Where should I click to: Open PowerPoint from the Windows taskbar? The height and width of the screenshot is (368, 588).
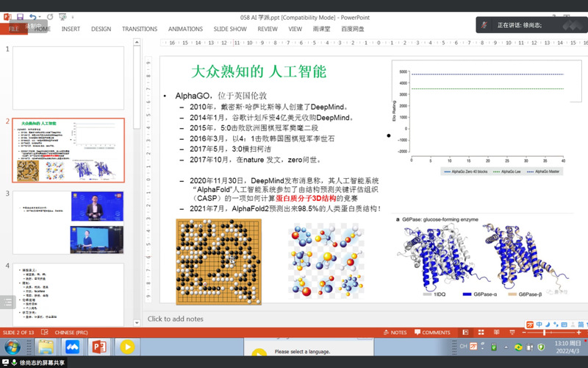[x=99, y=347]
